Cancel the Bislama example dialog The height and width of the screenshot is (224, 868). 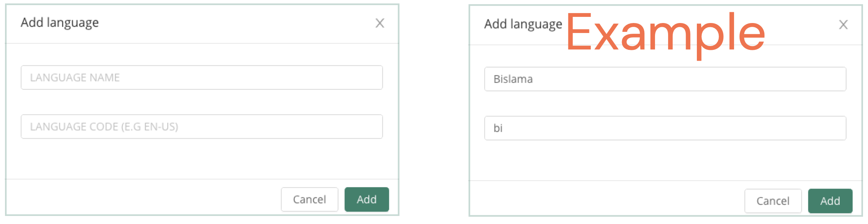(773, 201)
